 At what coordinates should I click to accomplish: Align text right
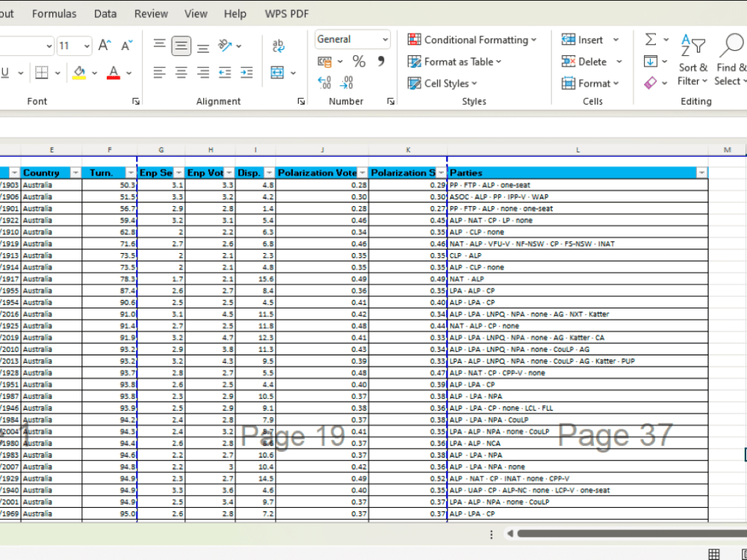(x=203, y=72)
